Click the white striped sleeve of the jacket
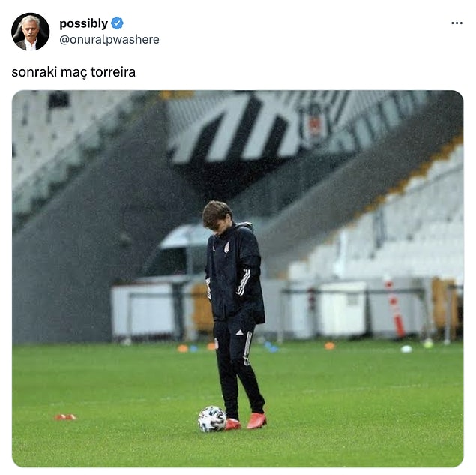The height and width of the screenshot is (475, 476). tap(244, 283)
